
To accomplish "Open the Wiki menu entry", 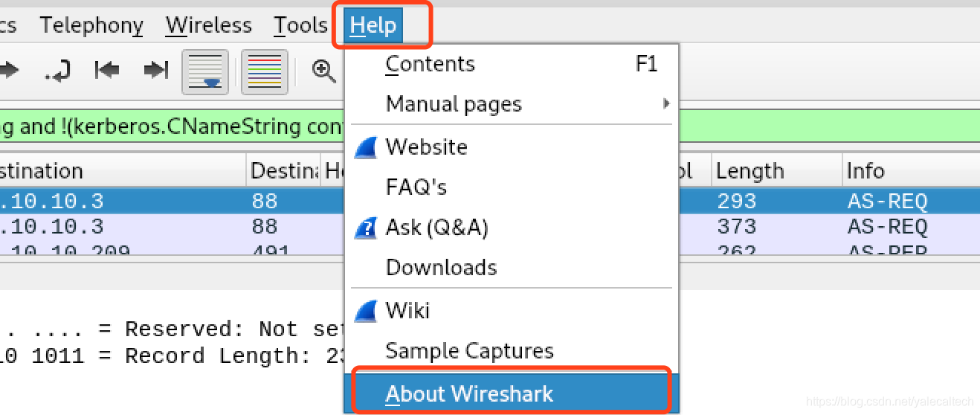I will [511, 310].
